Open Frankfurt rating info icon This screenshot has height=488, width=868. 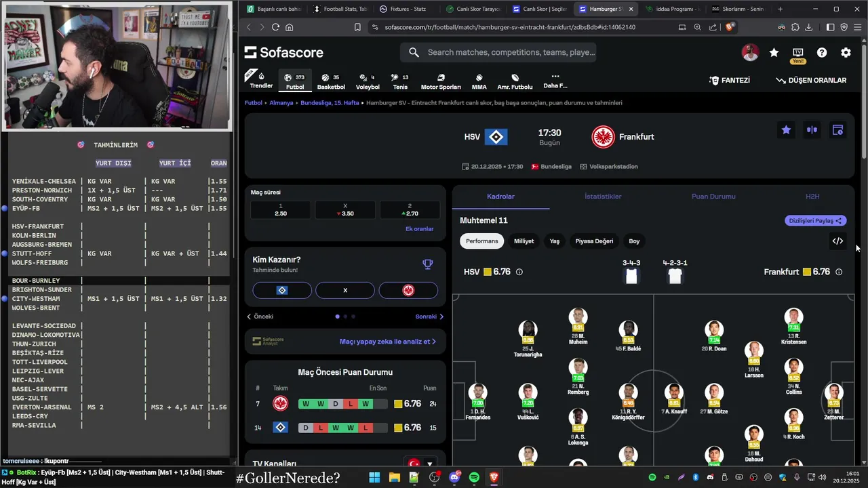[839, 272]
